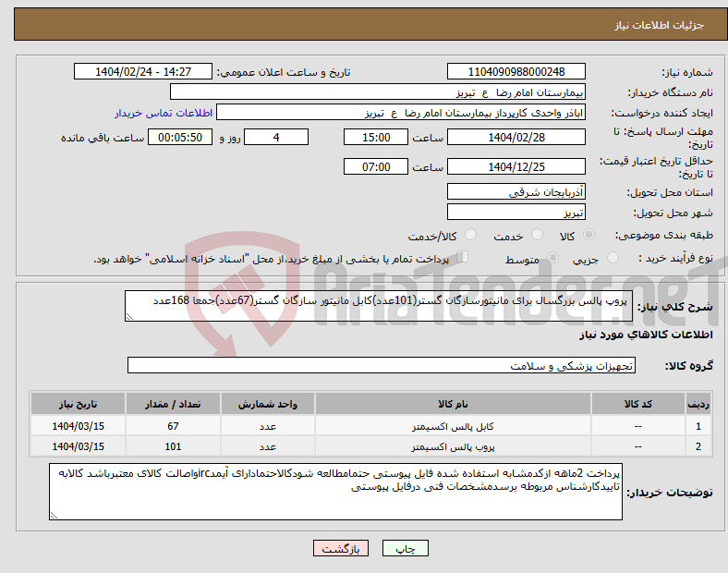Click need date of the کابل row
Viewport: 728px width, 573px height.
78,426
